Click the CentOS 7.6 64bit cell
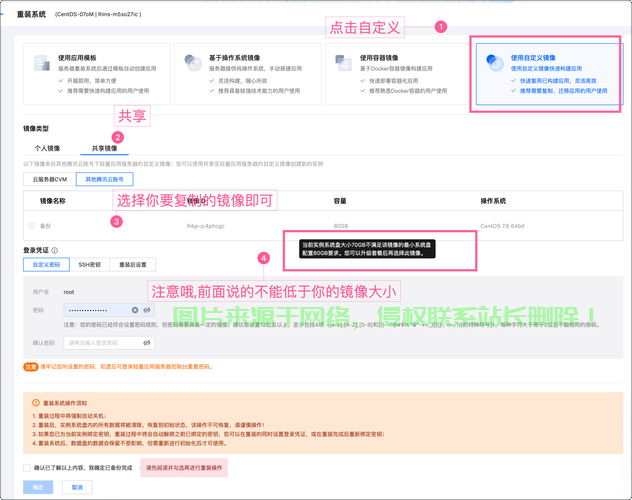Image resolution: width=632 pixels, height=500 pixels. pos(503,226)
